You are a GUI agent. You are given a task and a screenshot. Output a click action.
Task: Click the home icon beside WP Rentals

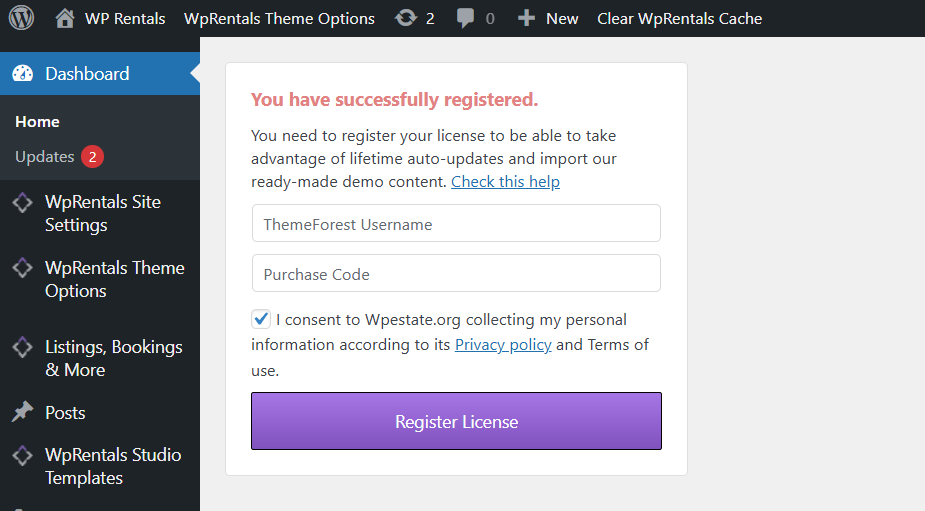(65, 18)
